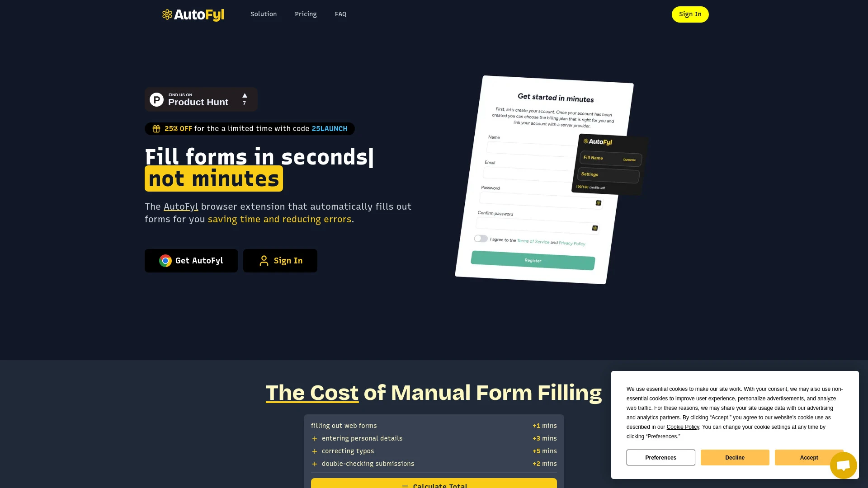Click the Accept button in cookie banner
This screenshot has height=488, width=868.
point(809,458)
